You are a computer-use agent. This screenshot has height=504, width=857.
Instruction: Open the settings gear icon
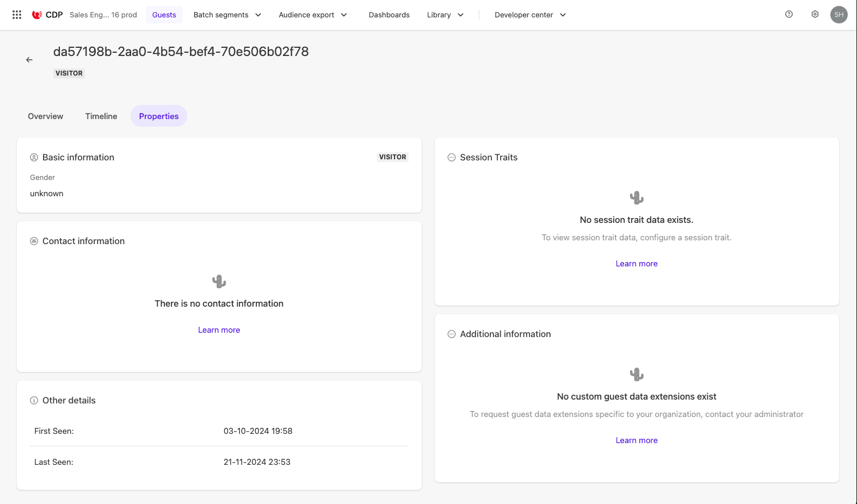pos(815,15)
